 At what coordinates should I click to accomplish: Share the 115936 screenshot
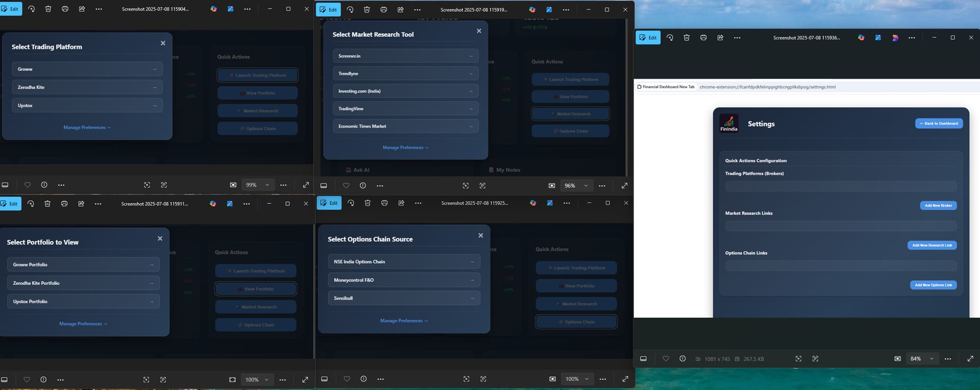(x=720, y=38)
